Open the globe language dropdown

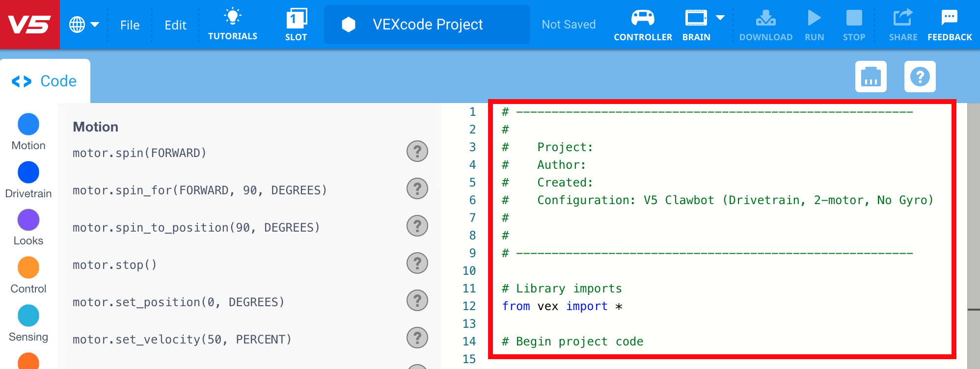coord(83,25)
